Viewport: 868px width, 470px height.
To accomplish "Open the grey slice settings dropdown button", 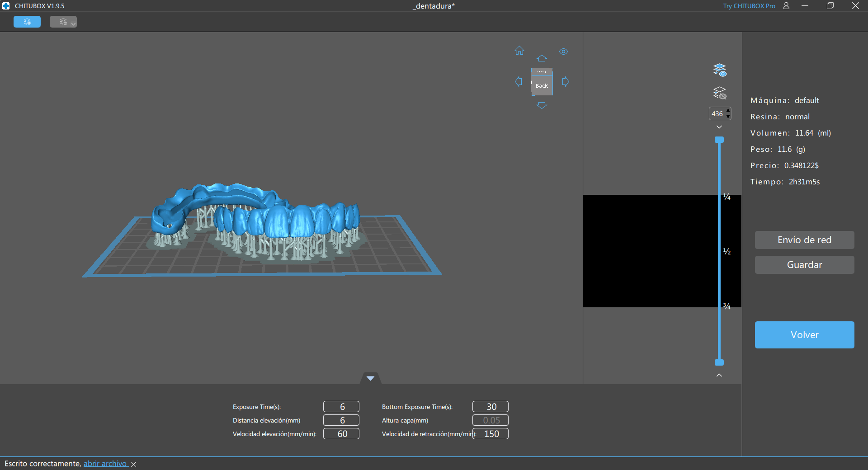I will click(63, 22).
